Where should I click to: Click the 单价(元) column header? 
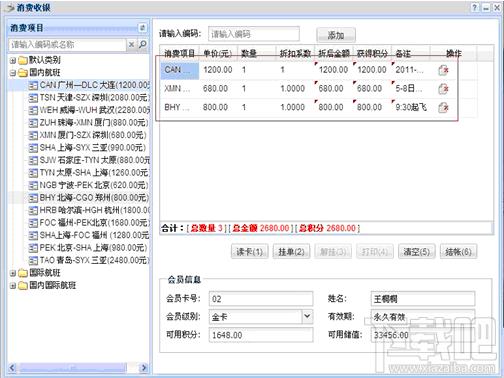pyautogui.click(x=218, y=53)
